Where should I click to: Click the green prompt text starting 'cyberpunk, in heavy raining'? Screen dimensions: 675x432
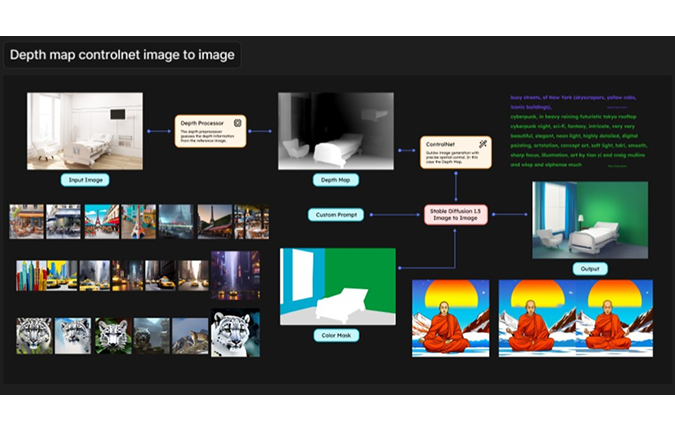tap(579, 141)
